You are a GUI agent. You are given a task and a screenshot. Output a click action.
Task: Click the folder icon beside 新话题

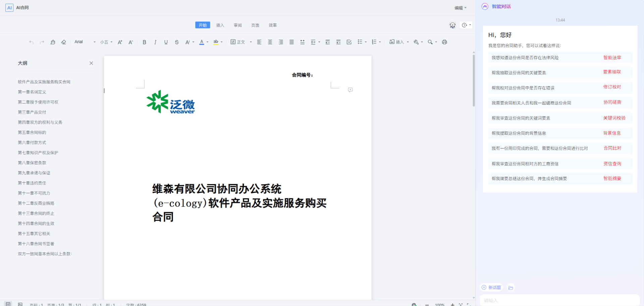tap(511, 288)
